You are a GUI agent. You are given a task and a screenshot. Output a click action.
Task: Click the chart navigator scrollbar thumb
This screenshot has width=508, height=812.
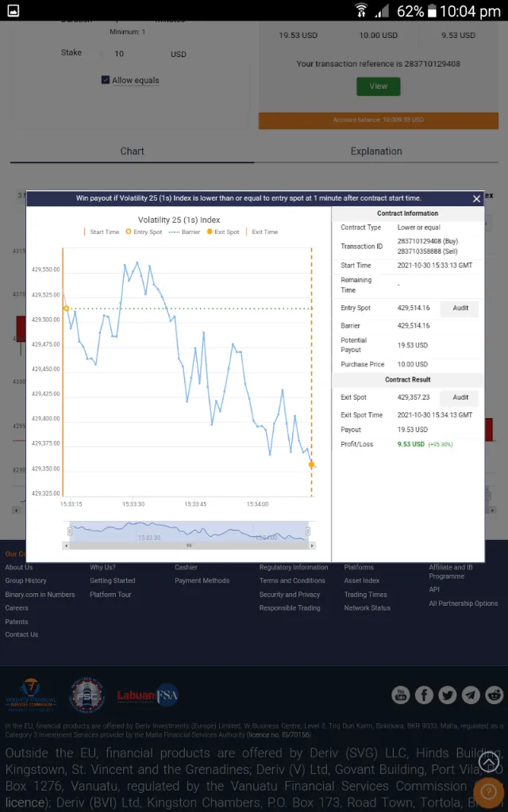pyautogui.click(x=189, y=546)
